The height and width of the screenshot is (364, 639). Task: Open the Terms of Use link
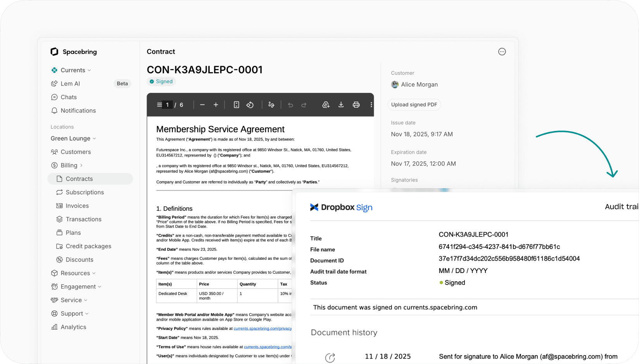pyautogui.click(x=268, y=347)
